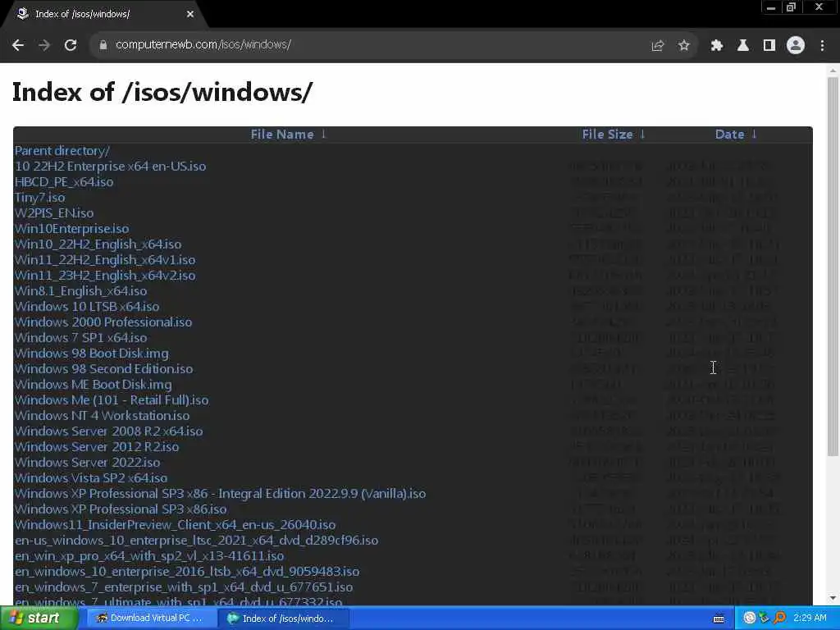Sort by File Name column header
Screen dimensions: 840x630
288,135
